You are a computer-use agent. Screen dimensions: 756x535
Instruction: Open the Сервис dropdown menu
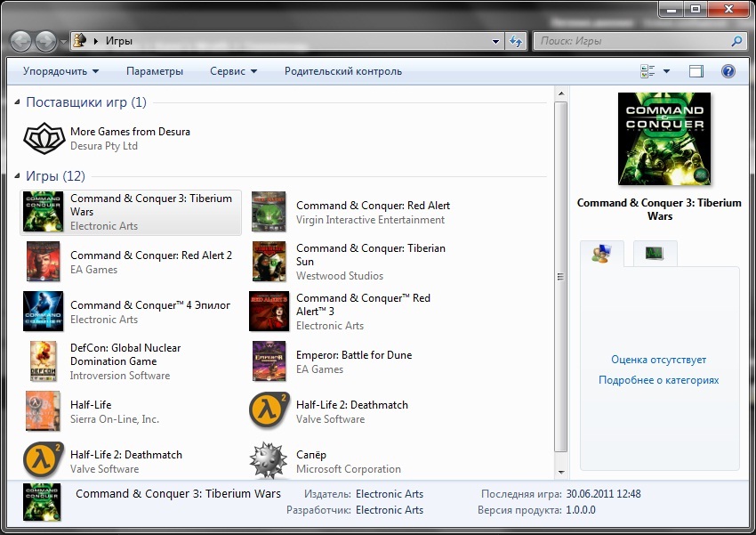233,71
